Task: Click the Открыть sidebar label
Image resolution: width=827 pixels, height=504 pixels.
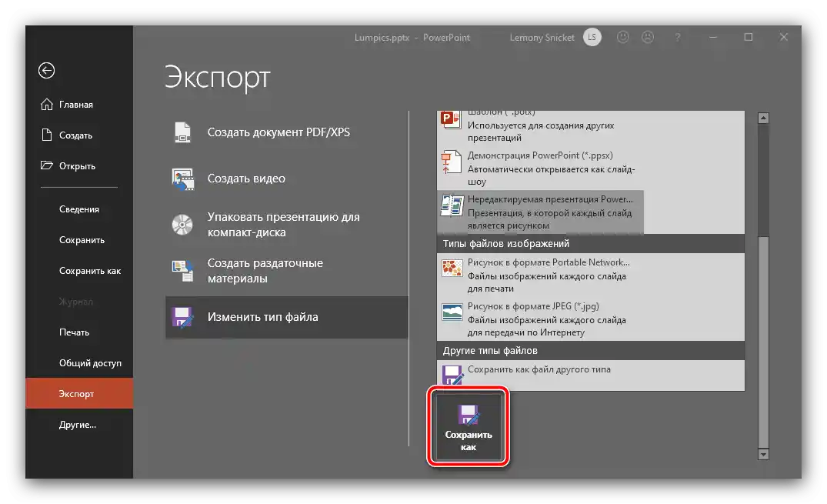Action: pos(77,165)
